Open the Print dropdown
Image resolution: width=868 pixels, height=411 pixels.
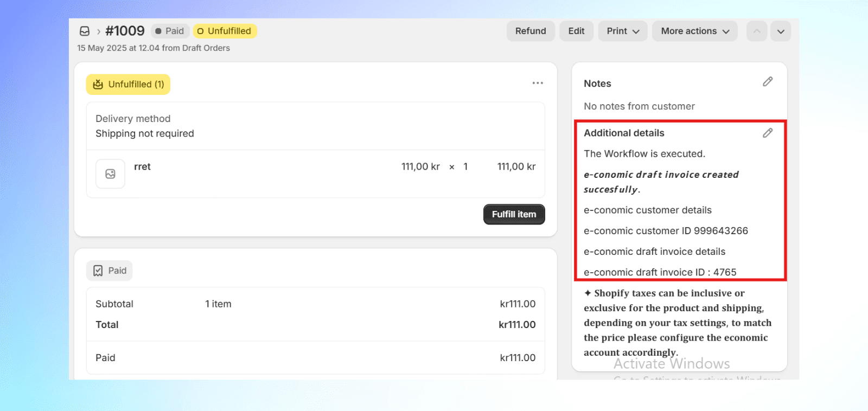[623, 31]
